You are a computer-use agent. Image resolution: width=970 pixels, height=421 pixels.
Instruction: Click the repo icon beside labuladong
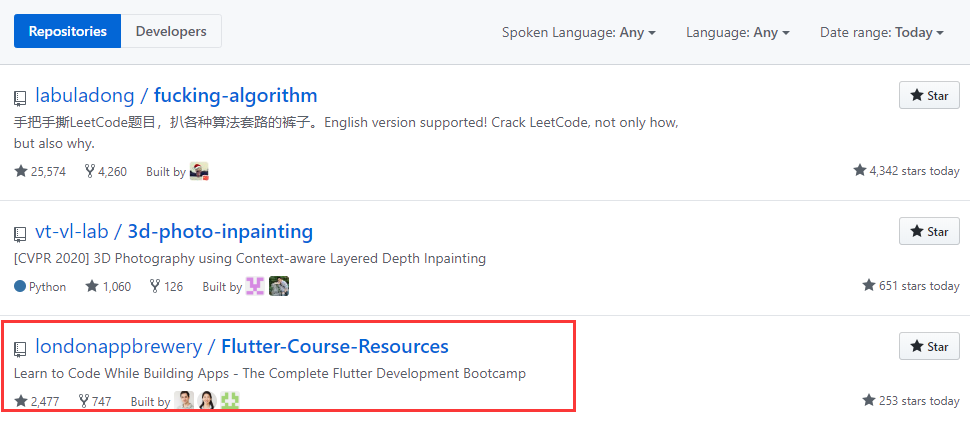[20, 98]
